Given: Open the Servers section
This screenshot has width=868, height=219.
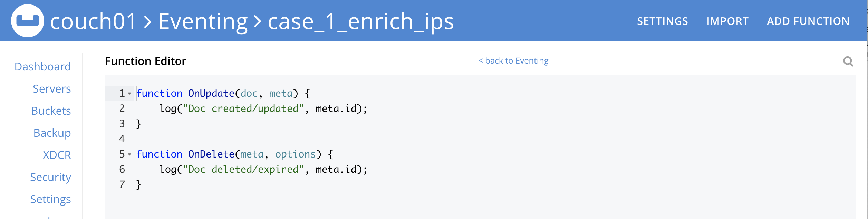Looking at the screenshot, I should 52,88.
